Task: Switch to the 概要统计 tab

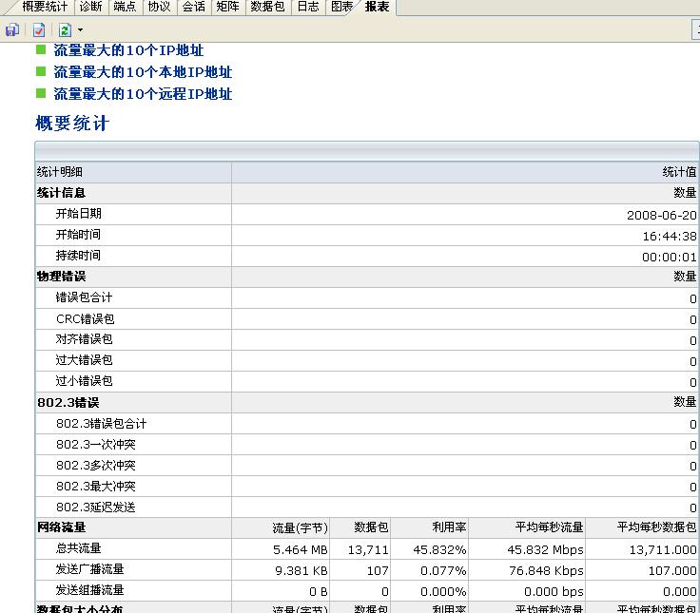Action: [x=45, y=7]
